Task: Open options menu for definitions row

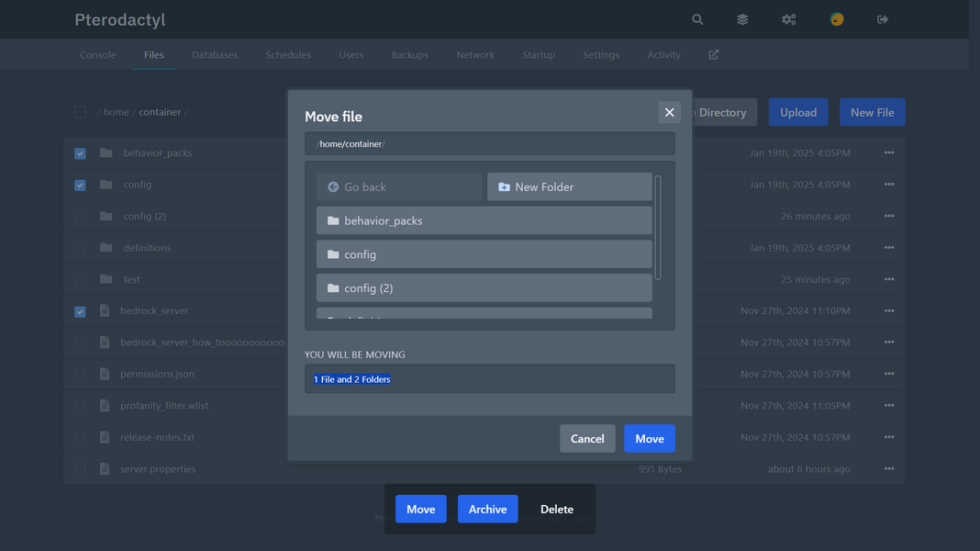Action: click(889, 248)
